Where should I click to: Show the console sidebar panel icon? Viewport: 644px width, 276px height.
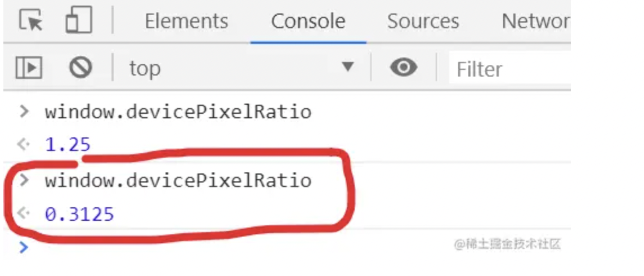[29, 69]
